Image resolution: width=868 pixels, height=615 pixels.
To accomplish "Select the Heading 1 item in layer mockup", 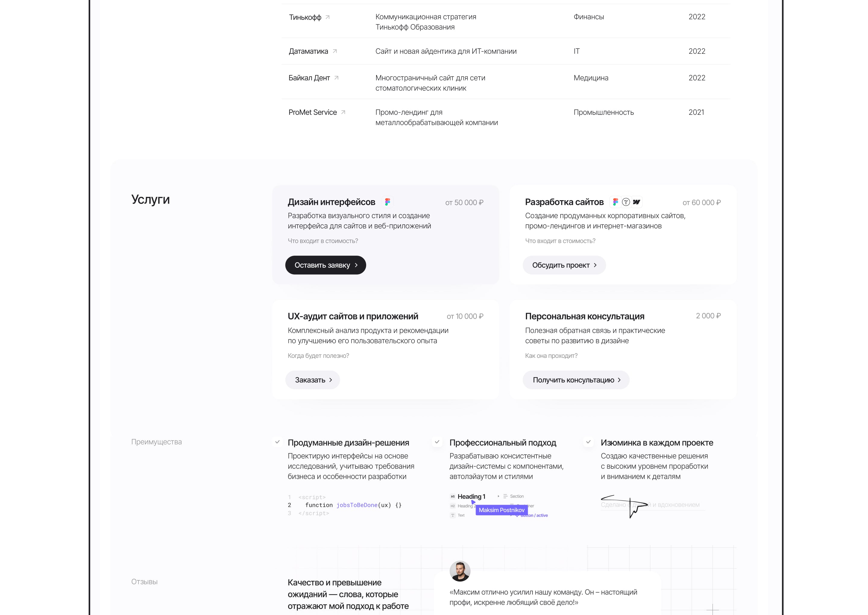I will (471, 497).
